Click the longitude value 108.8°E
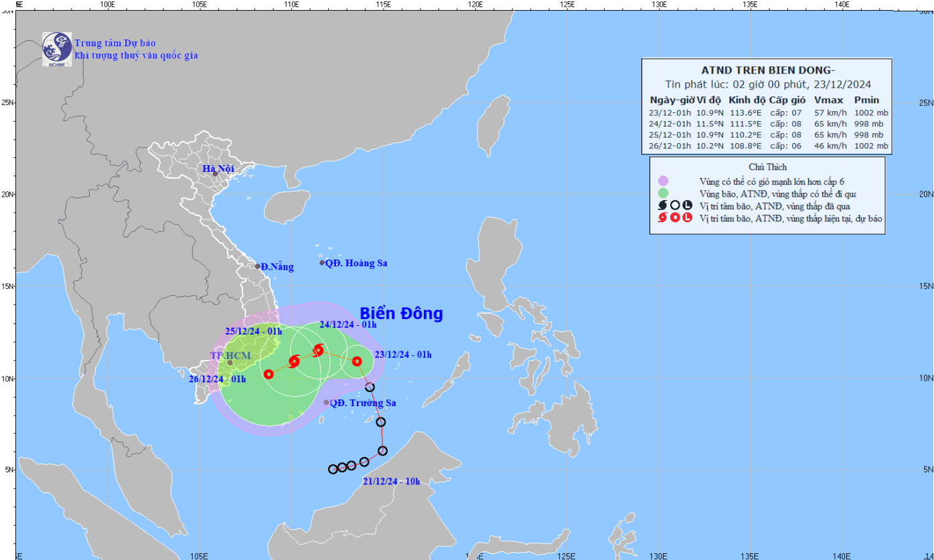The height and width of the screenshot is (560, 934). (x=747, y=146)
